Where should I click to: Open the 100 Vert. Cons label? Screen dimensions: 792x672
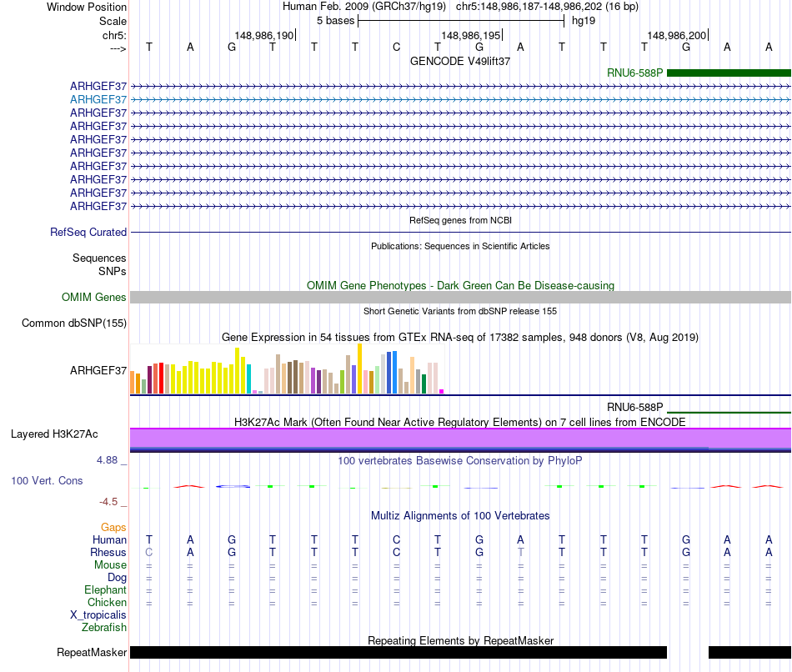coord(47,480)
